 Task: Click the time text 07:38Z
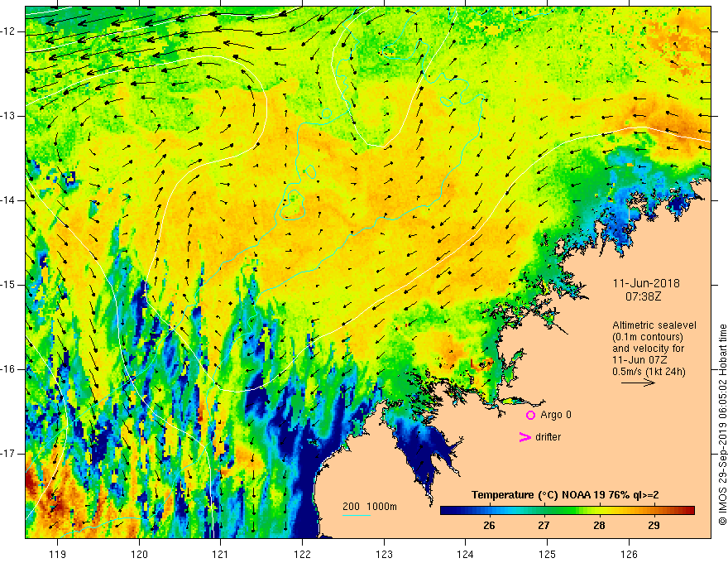pos(643,296)
